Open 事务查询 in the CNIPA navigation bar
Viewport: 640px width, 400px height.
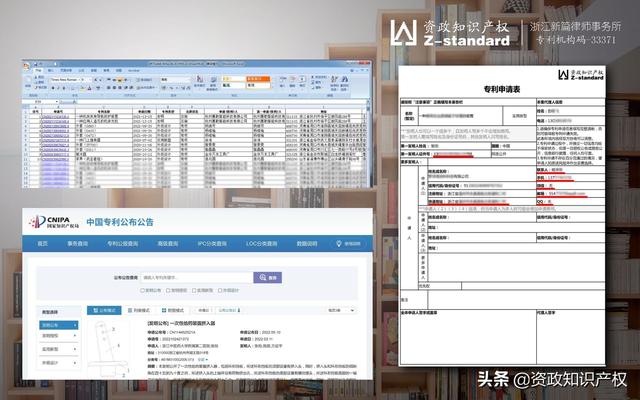point(78,243)
